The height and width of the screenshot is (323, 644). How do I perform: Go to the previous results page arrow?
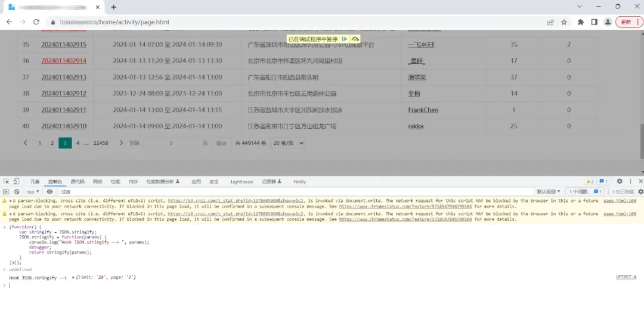(x=25, y=143)
